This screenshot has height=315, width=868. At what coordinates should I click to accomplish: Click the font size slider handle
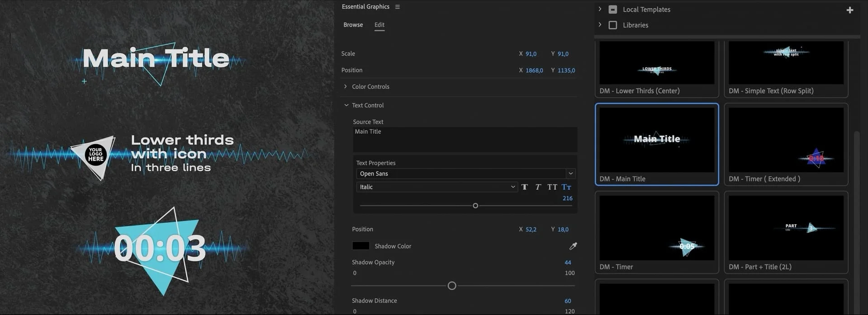point(475,206)
